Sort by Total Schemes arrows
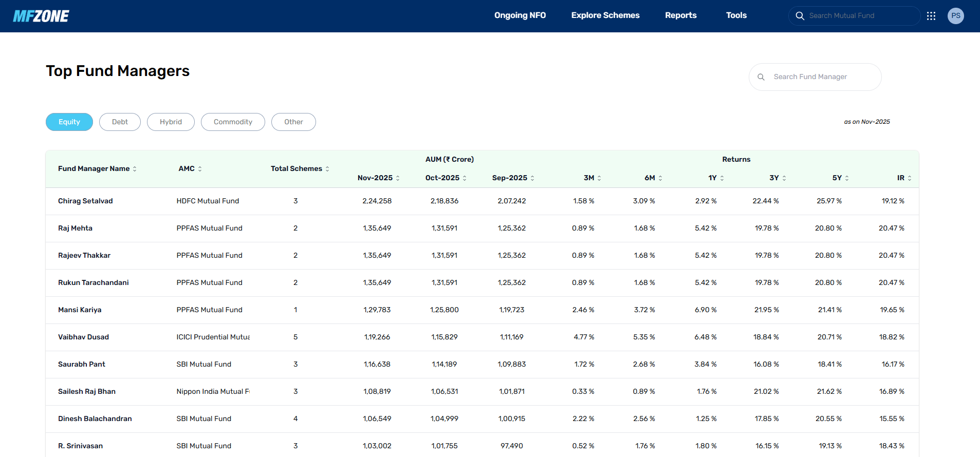This screenshot has width=980, height=457. tap(327, 169)
